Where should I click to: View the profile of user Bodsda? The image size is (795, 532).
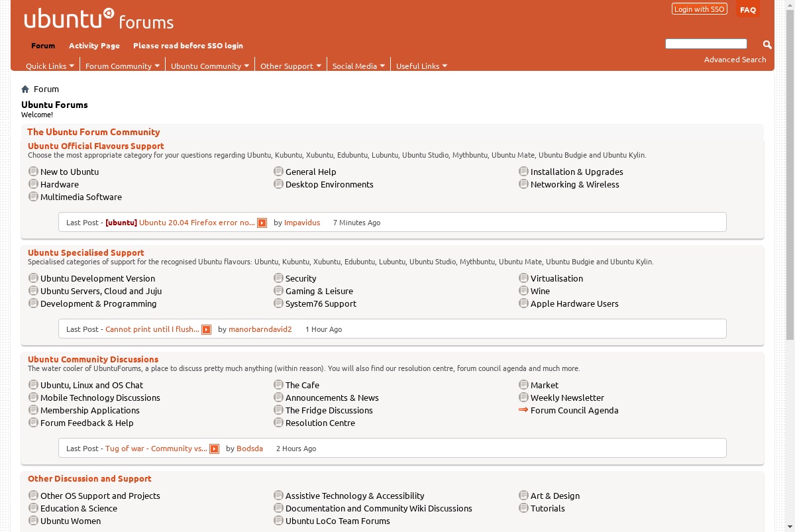(250, 449)
